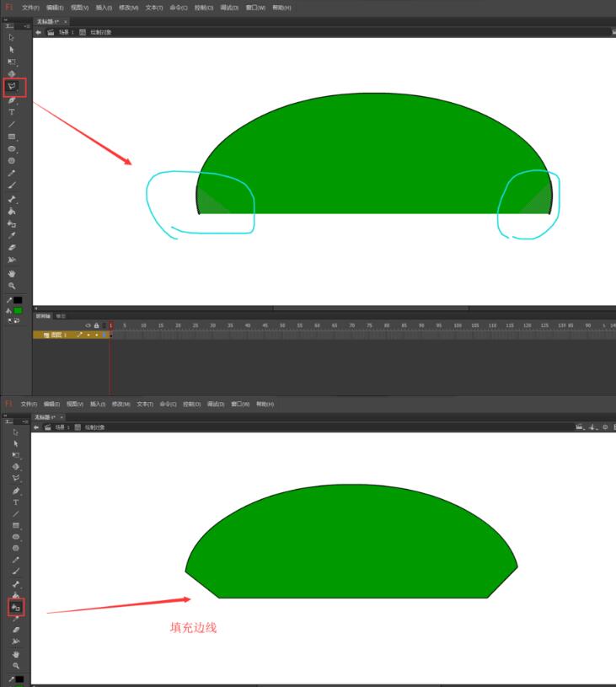Select the Lasso tool highlighted in red
This screenshot has width=616, height=687.
pos(13,87)
